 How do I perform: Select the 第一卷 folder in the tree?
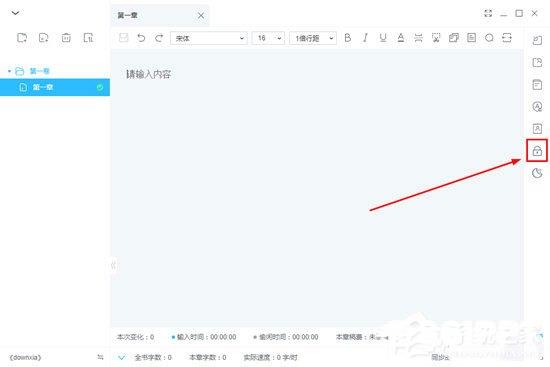click(39, 71)
